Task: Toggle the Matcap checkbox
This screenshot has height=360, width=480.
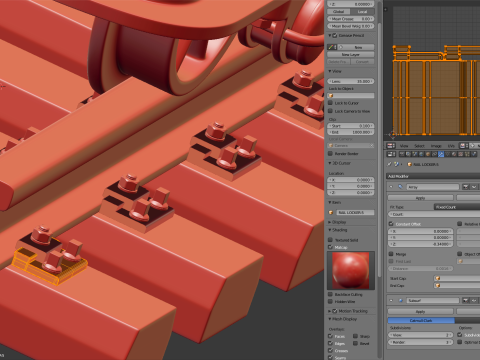Action: [330, 247]
